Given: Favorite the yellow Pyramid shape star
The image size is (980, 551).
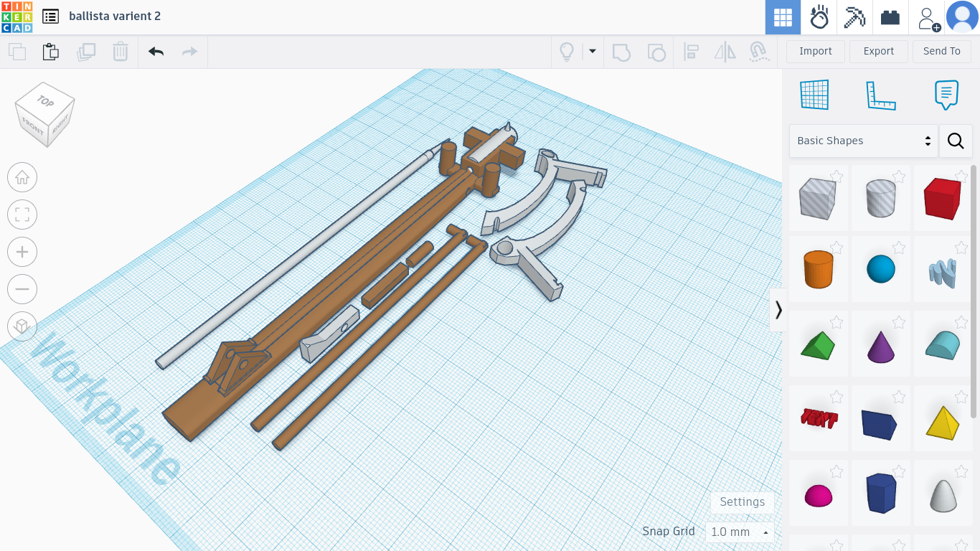Looking at the screenshot, I should tap(961, 397).
